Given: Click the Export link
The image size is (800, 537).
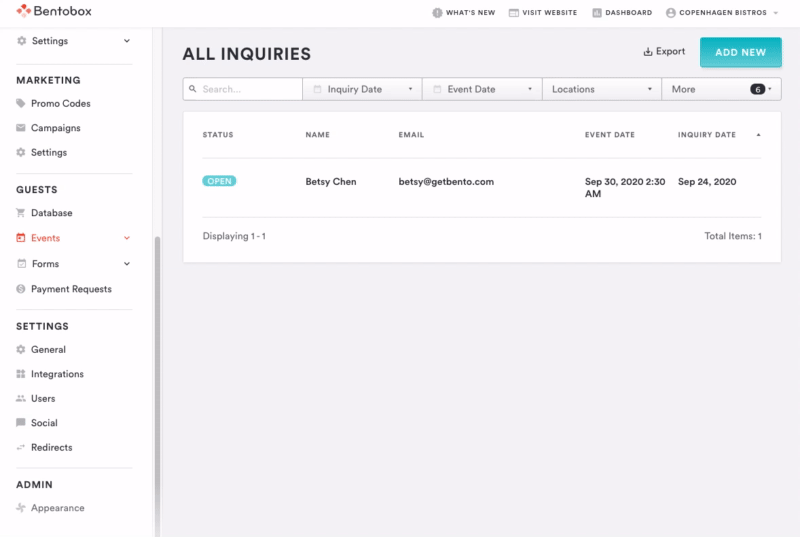Looking at the screenshot, I should click(664, 52).
